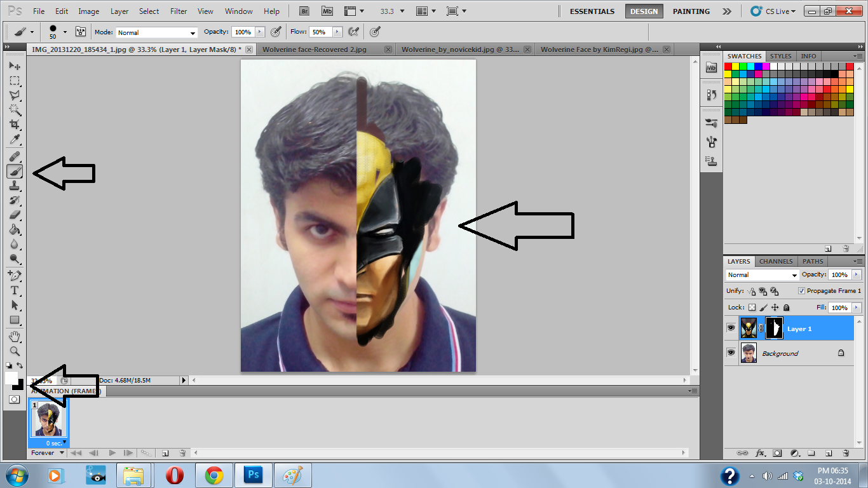
Task: Select the Zoom tool in toolbox
Action: [x=15, y=351]
